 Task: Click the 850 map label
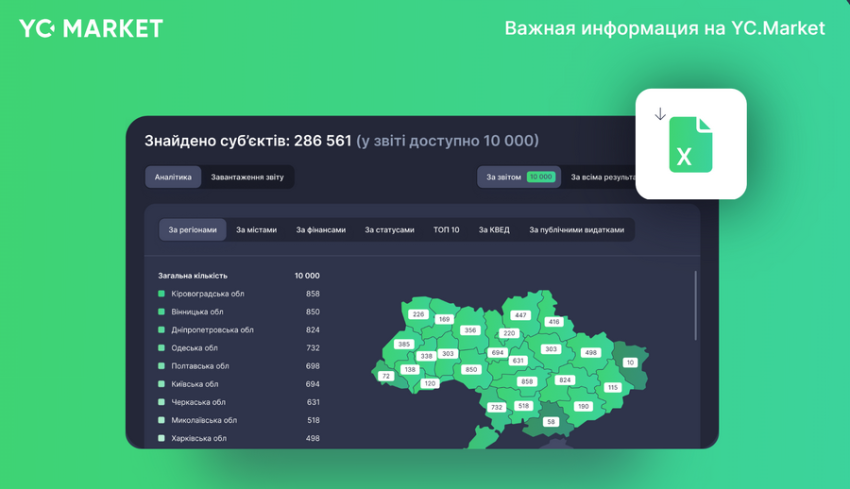click(471, 370)
